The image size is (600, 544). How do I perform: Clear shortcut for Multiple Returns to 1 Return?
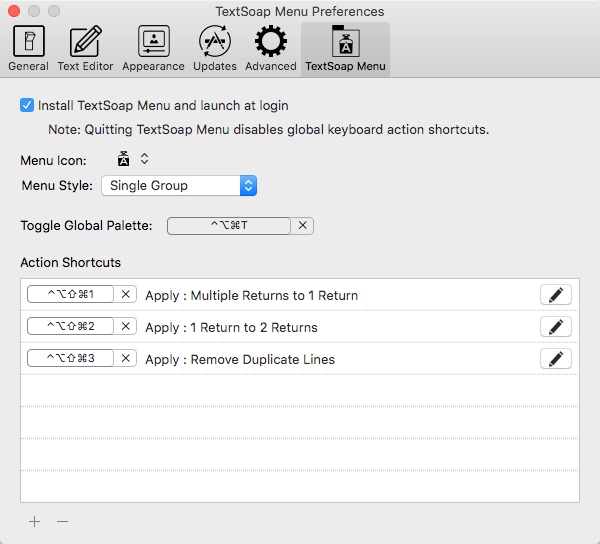[x=125, y=295]
